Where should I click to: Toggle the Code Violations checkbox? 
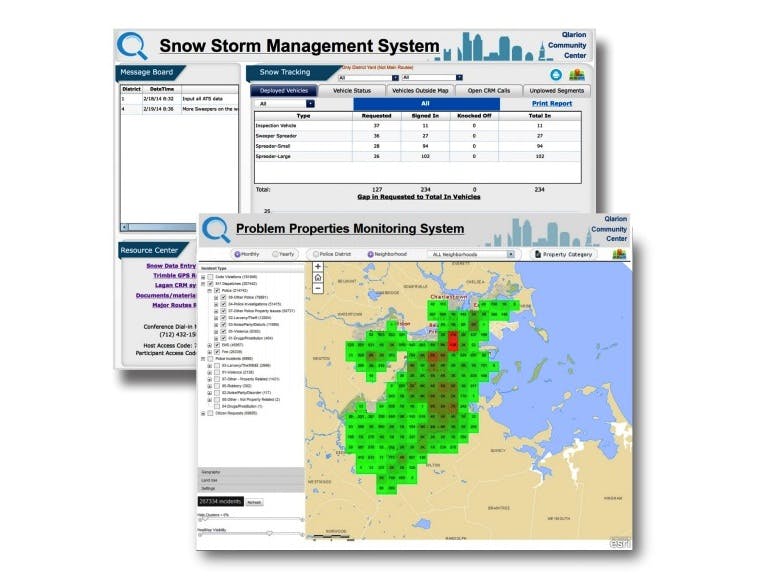(x=211, y=276)
